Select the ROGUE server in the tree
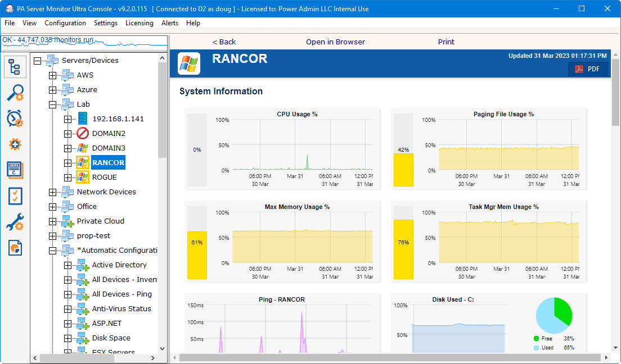The width and height of the screenshot is (621, 364). [105, 178]
